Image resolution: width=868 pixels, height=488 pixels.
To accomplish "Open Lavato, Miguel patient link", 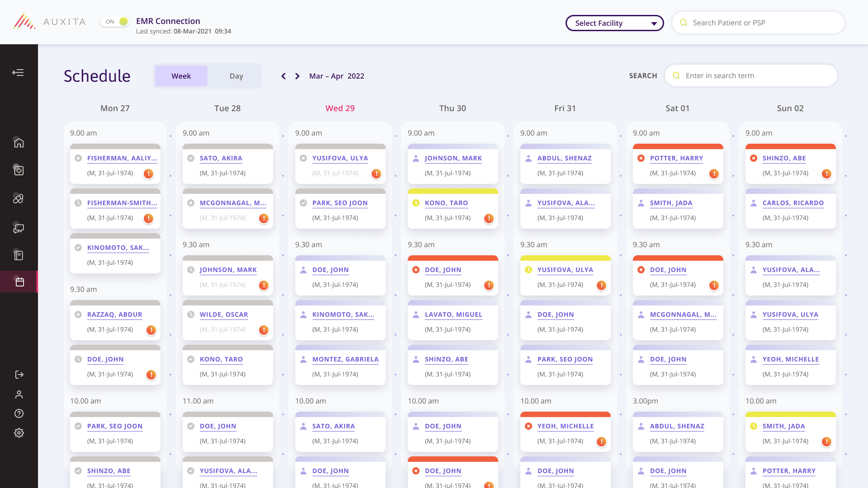I will point(453,314).
